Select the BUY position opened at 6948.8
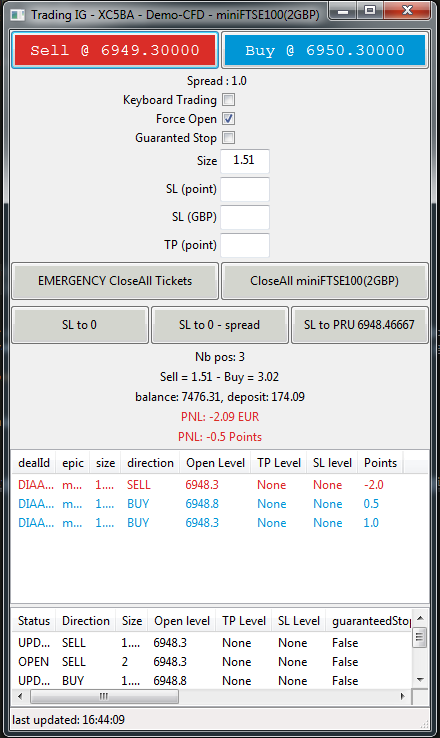This screenshot has height=738, width=440. point(220,504)
